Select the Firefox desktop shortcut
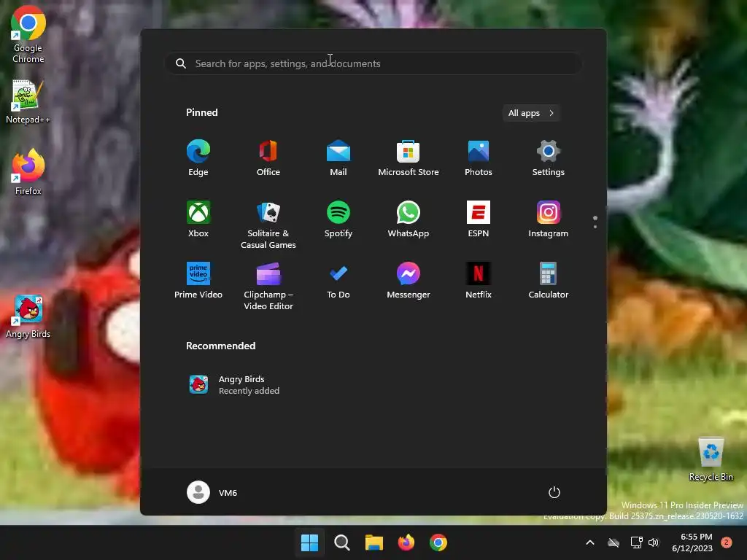Image resolution: width=747 pixels, height=560 pixels. (x=28, y=172)
